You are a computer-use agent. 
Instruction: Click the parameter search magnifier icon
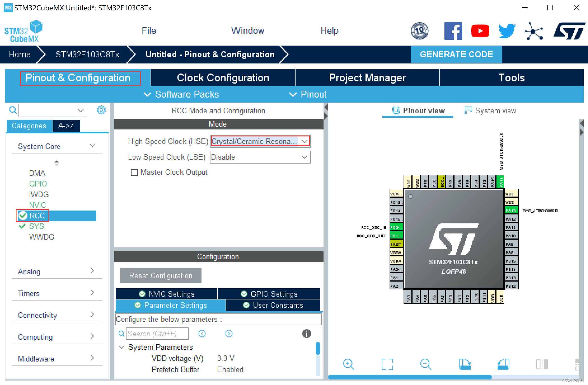[x=121, y=334]
